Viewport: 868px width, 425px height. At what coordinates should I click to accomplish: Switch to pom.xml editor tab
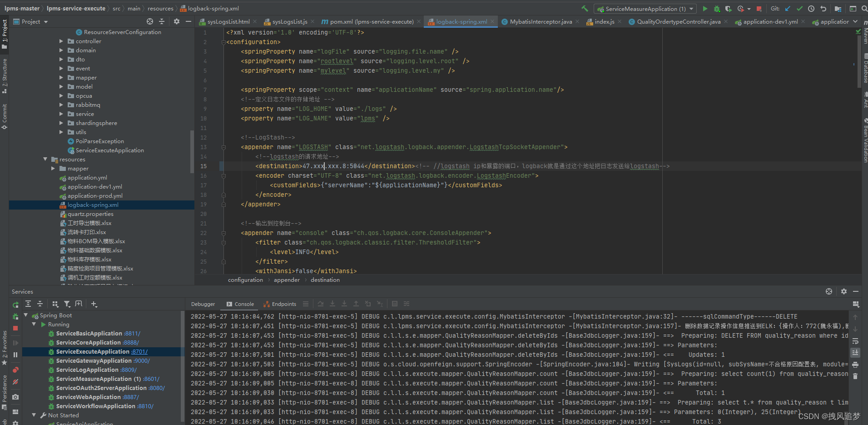367,21
